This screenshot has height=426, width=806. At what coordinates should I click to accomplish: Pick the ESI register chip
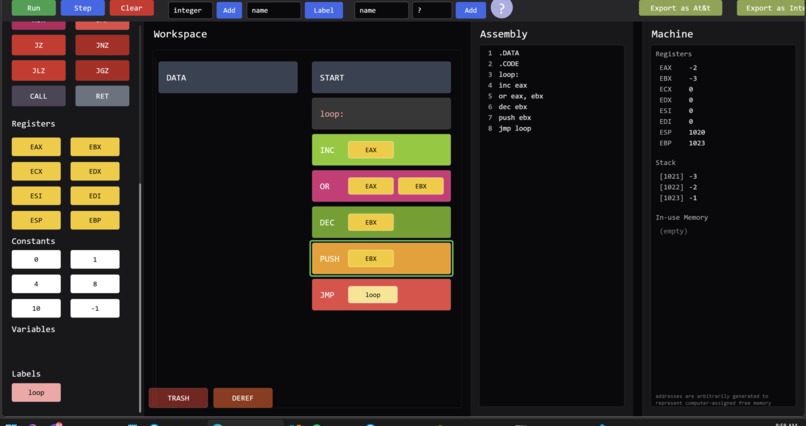(x=36, y=196)
